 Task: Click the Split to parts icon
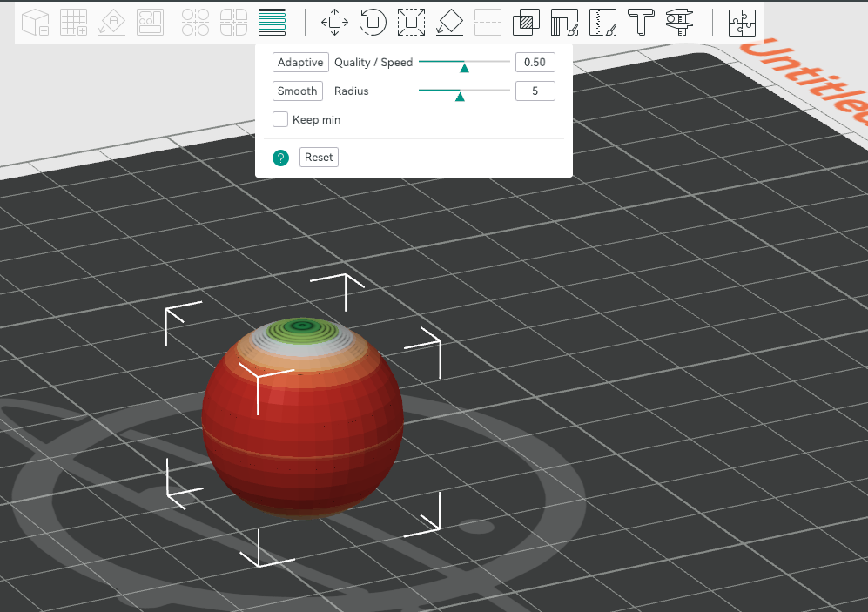233,23
